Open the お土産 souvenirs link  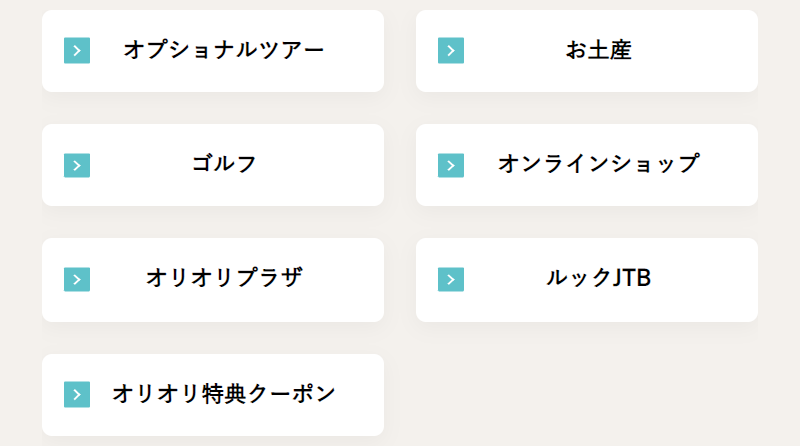point(598,50)
